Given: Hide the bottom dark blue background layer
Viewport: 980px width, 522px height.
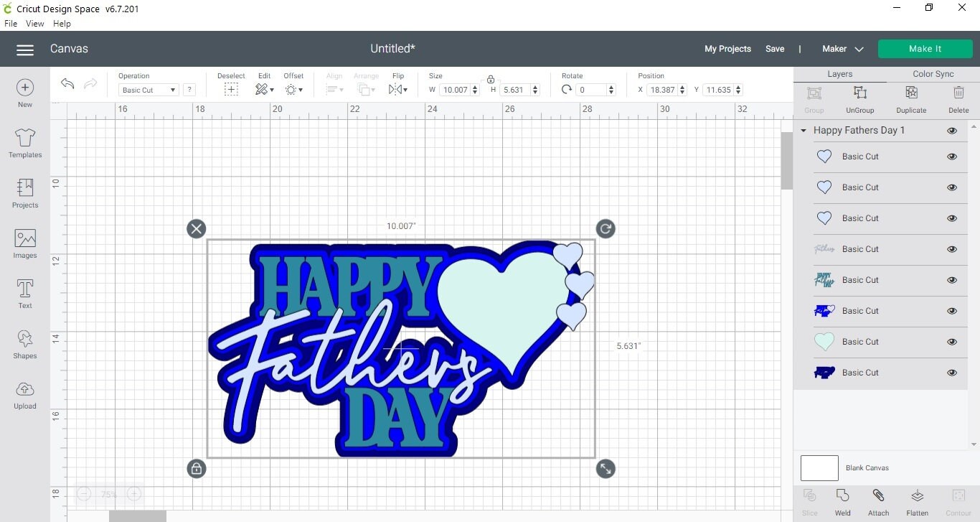Looking at the screenshot, I should (952, 373).
